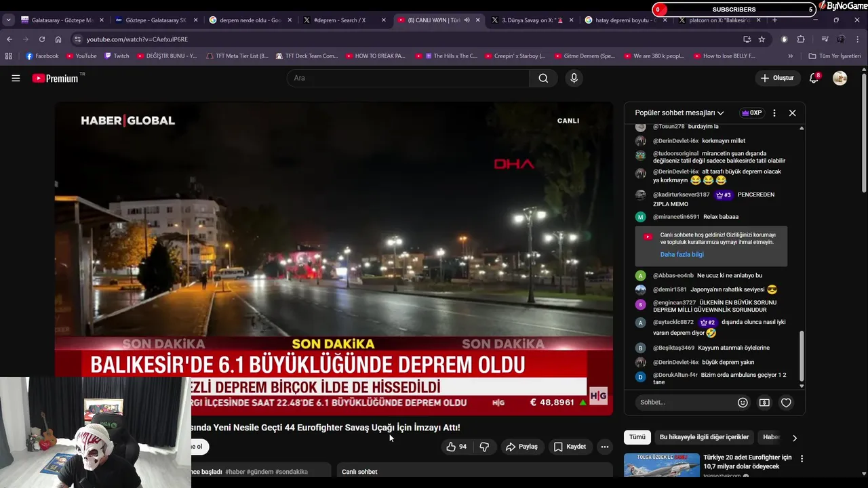868x488 pixels.
Task: Open Facebook bookmark
Action: point(42,56)
